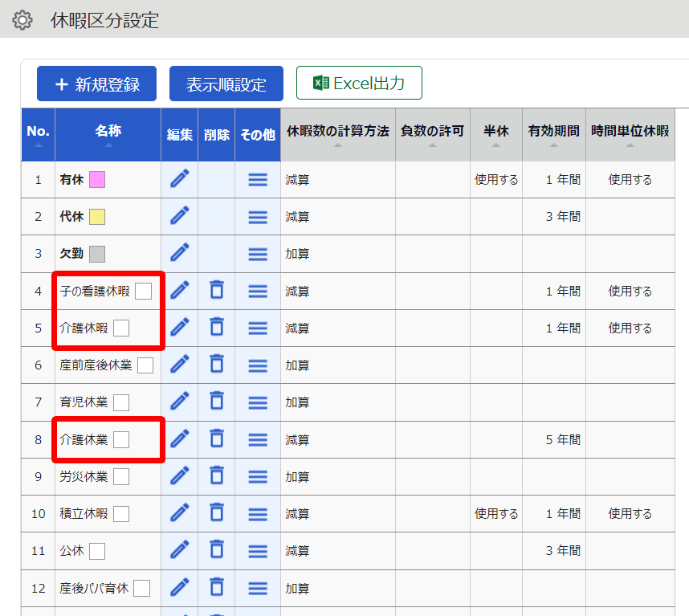This screenshot has width=689, height=616.
Task: Open the その他 menu for 子の看護休暇
Action: coord(258,292)
